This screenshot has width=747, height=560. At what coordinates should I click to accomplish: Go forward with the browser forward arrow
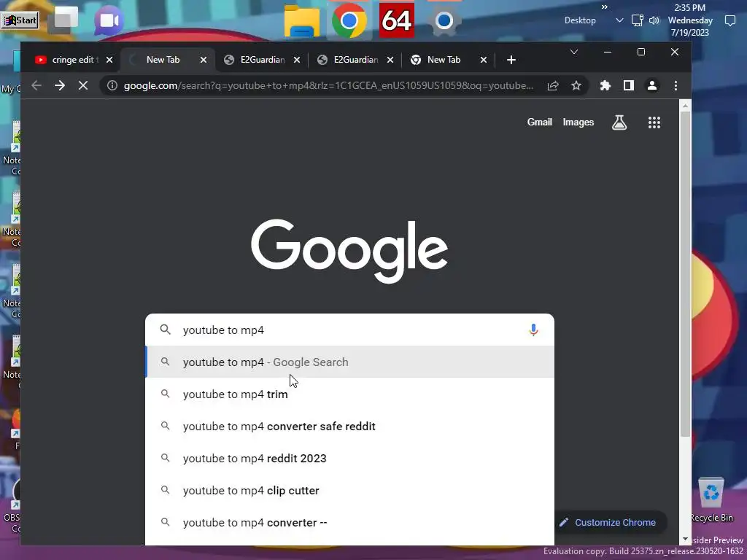60,86
